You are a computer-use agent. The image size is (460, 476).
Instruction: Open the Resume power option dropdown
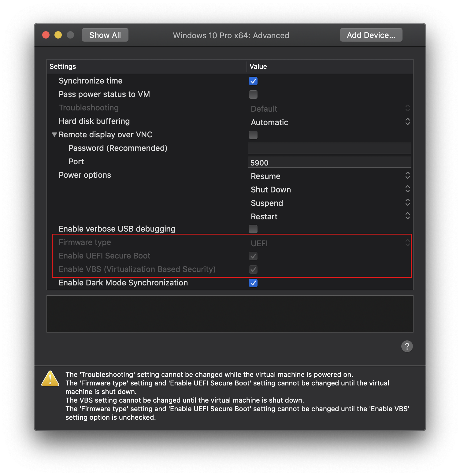click(330, 176)
